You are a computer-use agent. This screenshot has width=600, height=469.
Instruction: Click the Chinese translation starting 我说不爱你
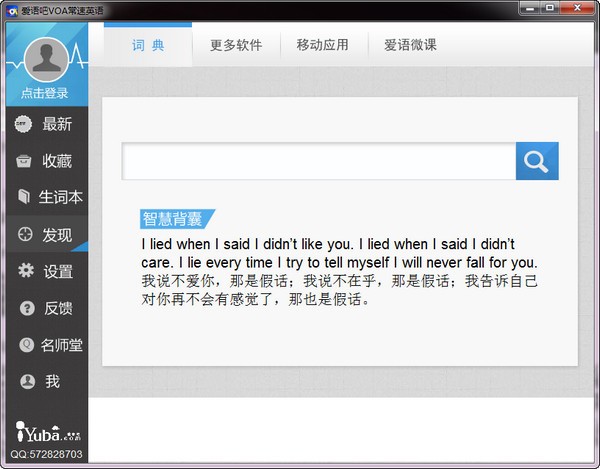coord(339,290)
